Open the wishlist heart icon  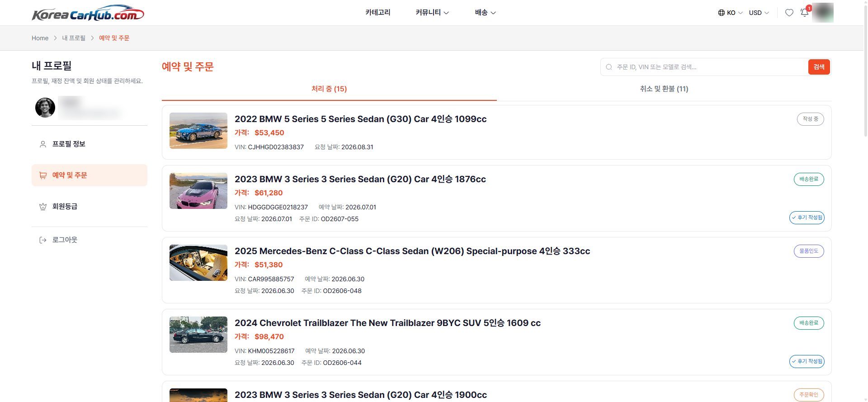tap(789, 13)
